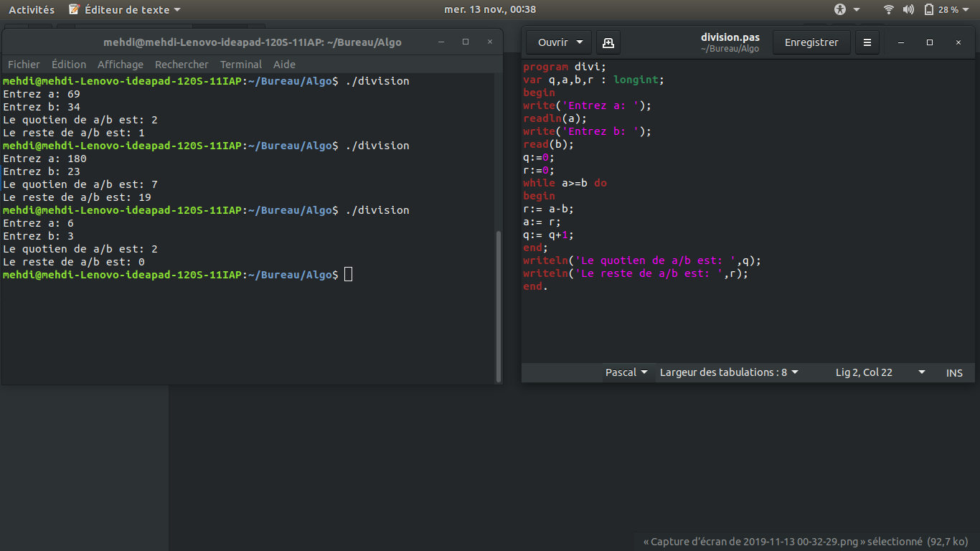Click the 'while a>=b do' line
The height and width of the screenshot is (551, 980).
click(565, 183)
